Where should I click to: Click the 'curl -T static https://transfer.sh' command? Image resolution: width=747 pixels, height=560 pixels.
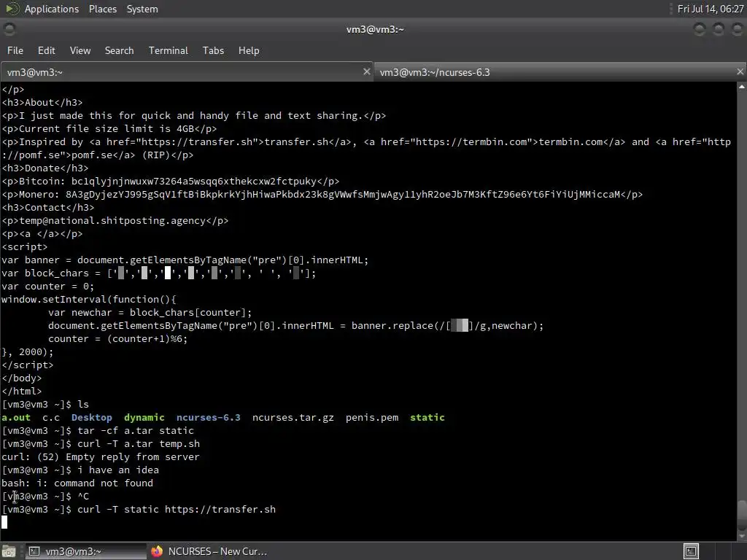tap(177, 510)
